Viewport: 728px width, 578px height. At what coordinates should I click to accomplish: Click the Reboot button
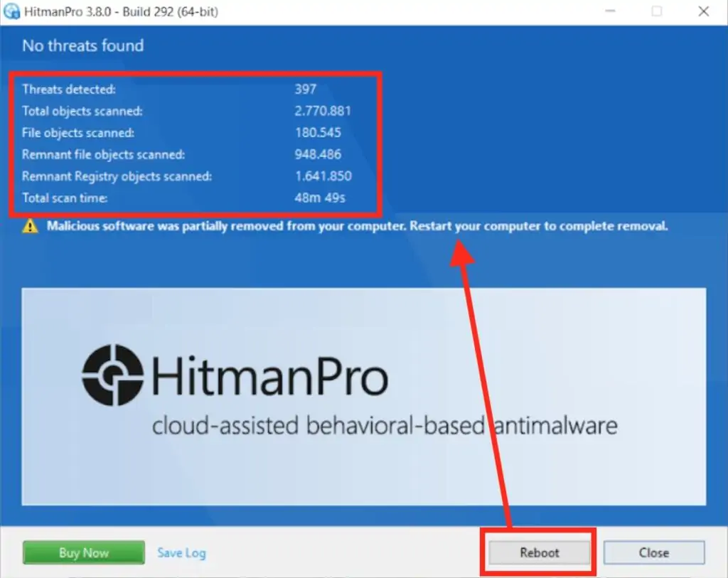click(539, 552)
